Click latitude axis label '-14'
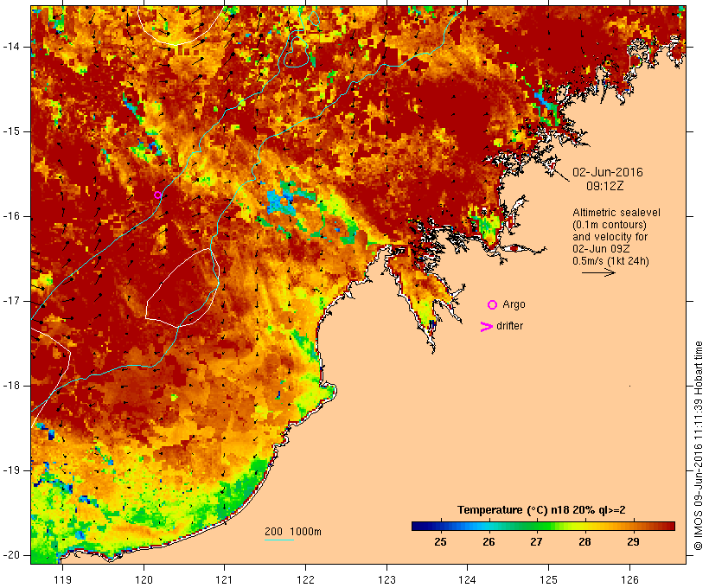This screenshot has height=588, width=709. (x=11, y=47)
